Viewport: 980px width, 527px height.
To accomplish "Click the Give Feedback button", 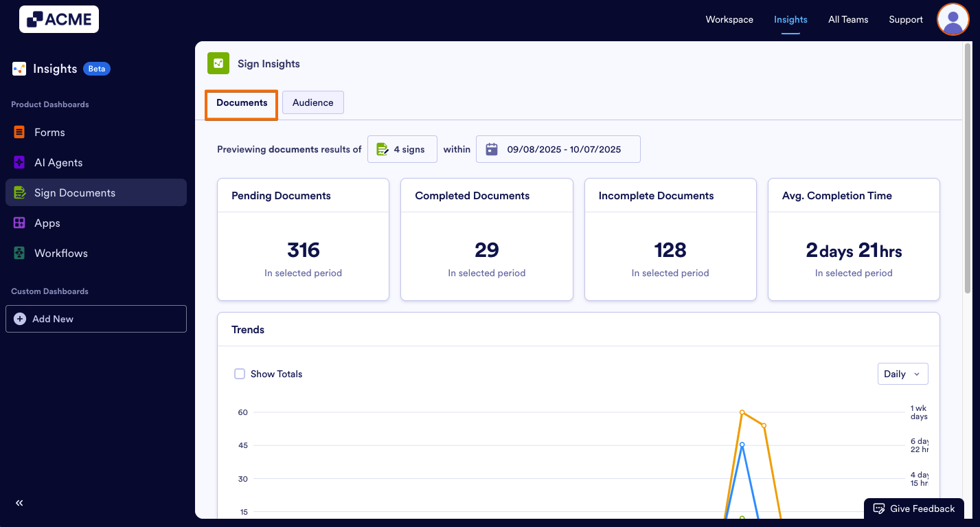I will [x=913, y=508].
